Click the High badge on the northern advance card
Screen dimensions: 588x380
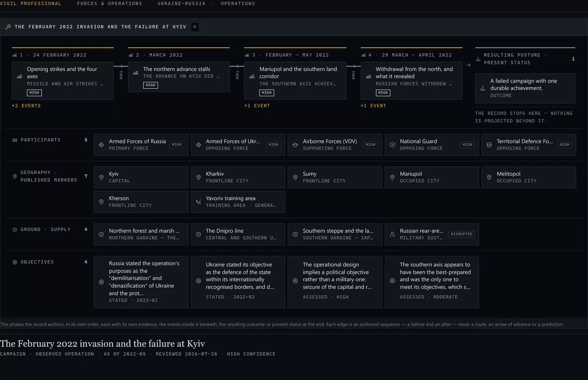(x=151, y=85)
